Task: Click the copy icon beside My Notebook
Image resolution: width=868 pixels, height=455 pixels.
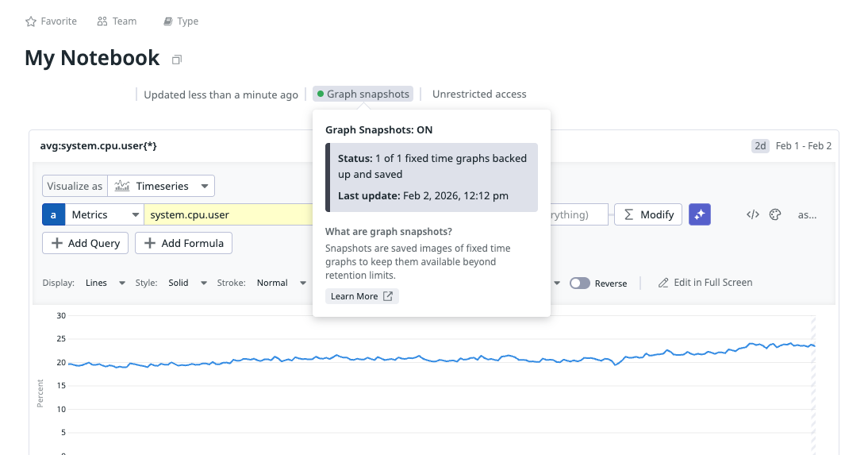Action: tap(177, 60)
